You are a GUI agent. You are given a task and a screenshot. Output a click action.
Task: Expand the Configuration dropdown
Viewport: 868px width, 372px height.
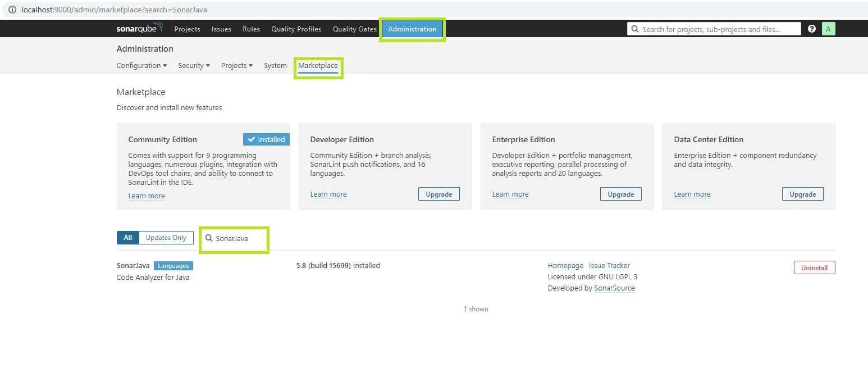(141, 66)
